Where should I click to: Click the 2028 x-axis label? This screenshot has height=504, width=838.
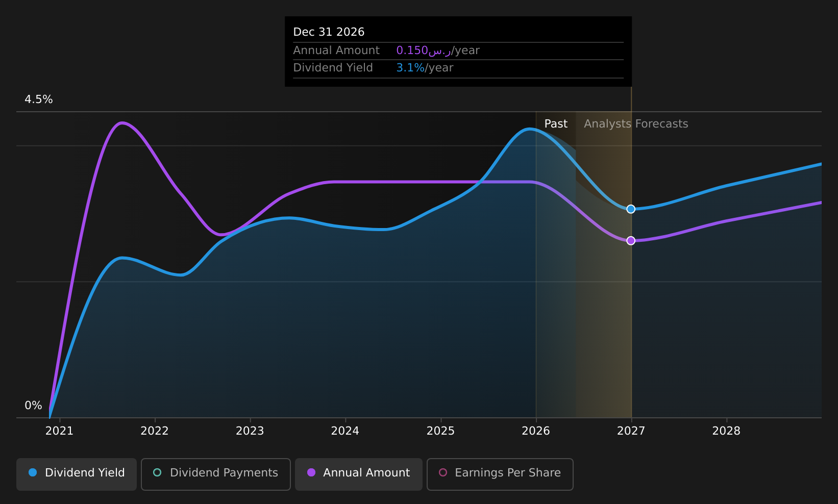point(726,431)
